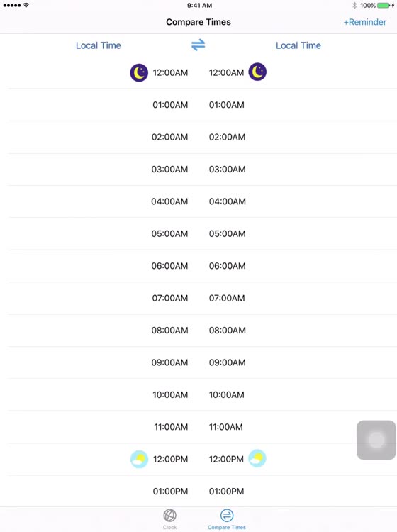This screenshot has height=532, width=397.
Task: Tap the swap arrows icon between time zones
Action: [x=198, y=45]
